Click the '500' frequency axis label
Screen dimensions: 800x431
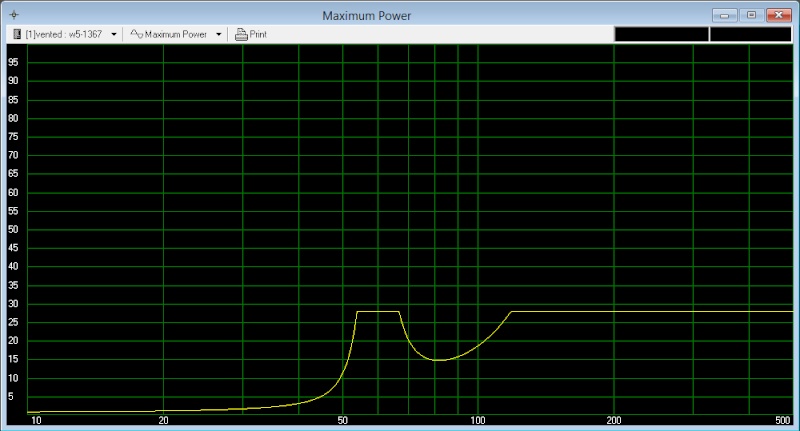[x=783, y=420]
